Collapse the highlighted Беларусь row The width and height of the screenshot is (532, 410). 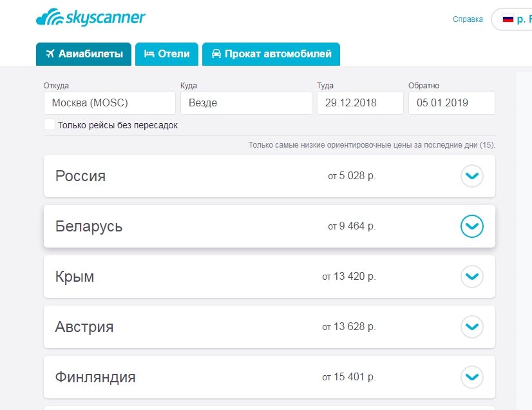coord(472,226)
